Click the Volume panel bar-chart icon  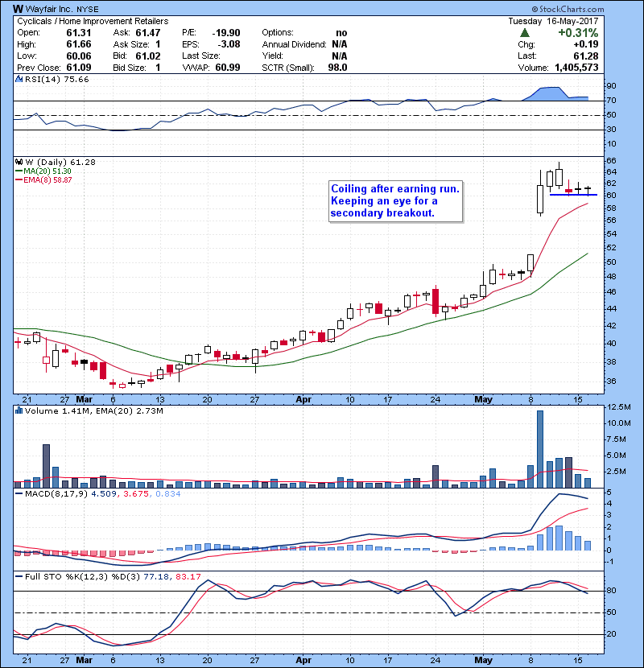tap(19, 410)
